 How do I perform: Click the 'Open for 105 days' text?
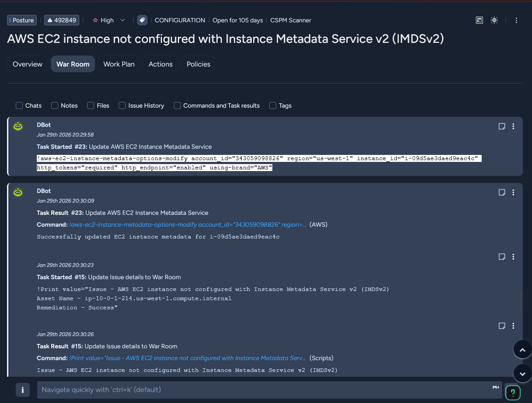[x=238, y=20]
